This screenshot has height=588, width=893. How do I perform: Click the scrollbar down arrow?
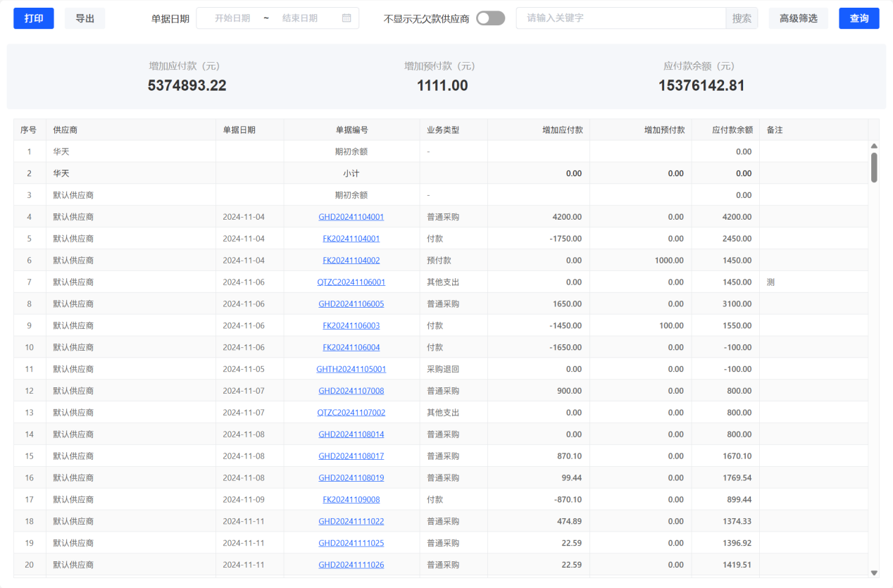coord(874,573)
